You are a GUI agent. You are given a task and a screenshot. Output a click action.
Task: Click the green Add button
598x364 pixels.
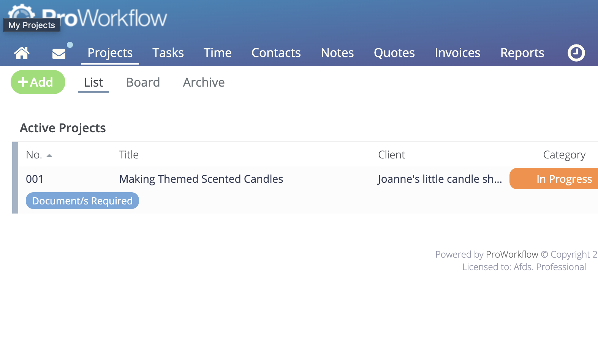(38, 82)
